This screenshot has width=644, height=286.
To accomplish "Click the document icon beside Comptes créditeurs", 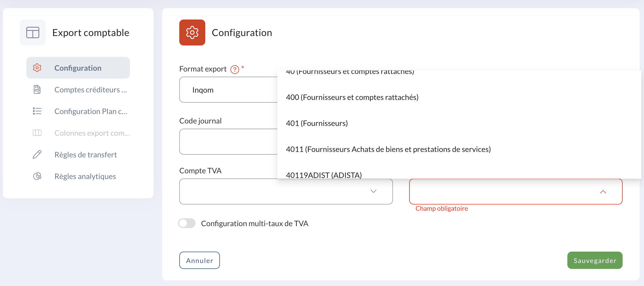I will 37,89.
